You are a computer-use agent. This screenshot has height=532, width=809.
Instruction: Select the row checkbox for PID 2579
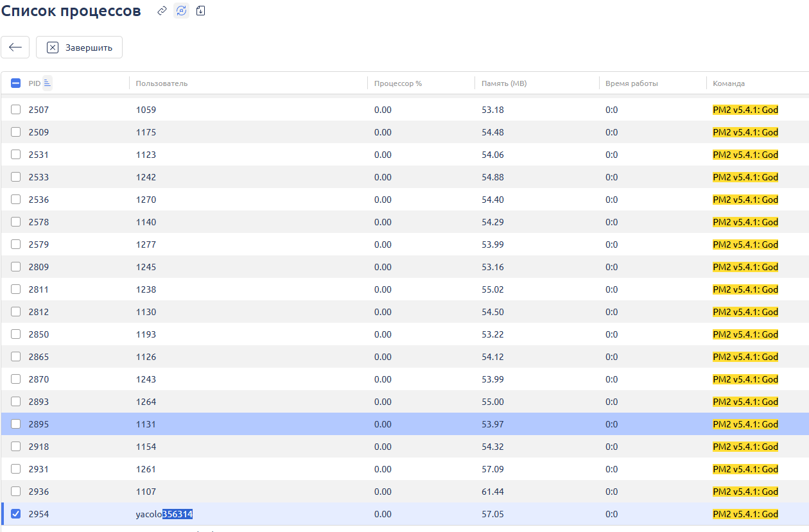16,245
